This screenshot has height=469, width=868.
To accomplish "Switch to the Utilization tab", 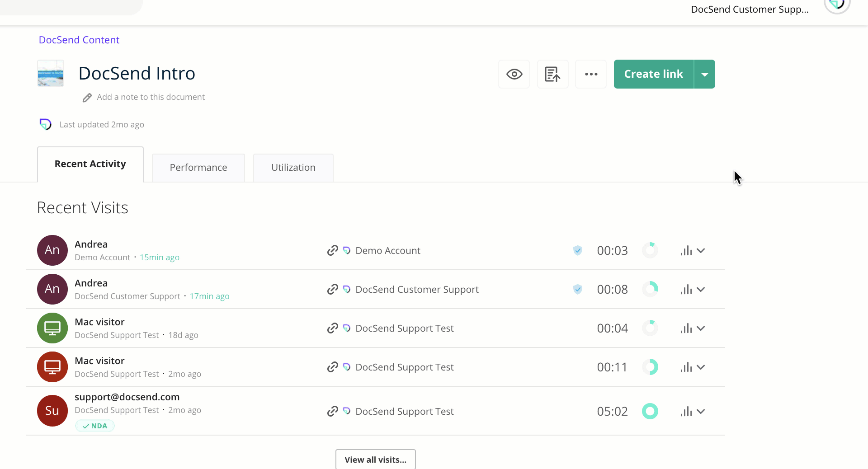I will (293, 168).
